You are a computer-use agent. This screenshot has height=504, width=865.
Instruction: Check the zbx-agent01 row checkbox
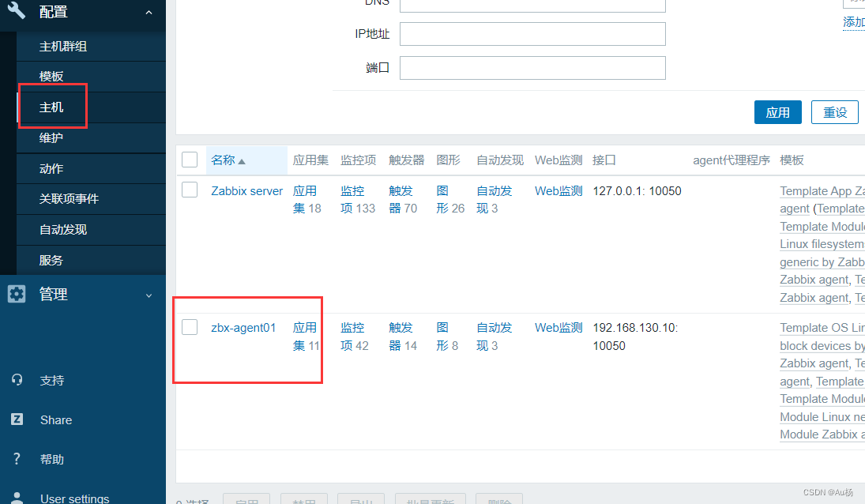(190, 327)
